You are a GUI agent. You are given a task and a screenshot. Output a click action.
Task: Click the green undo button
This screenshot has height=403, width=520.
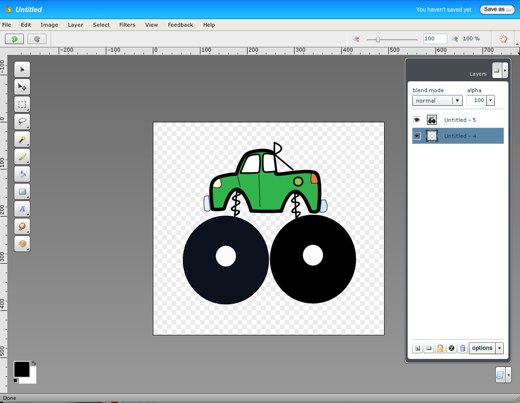coord(14,39)
